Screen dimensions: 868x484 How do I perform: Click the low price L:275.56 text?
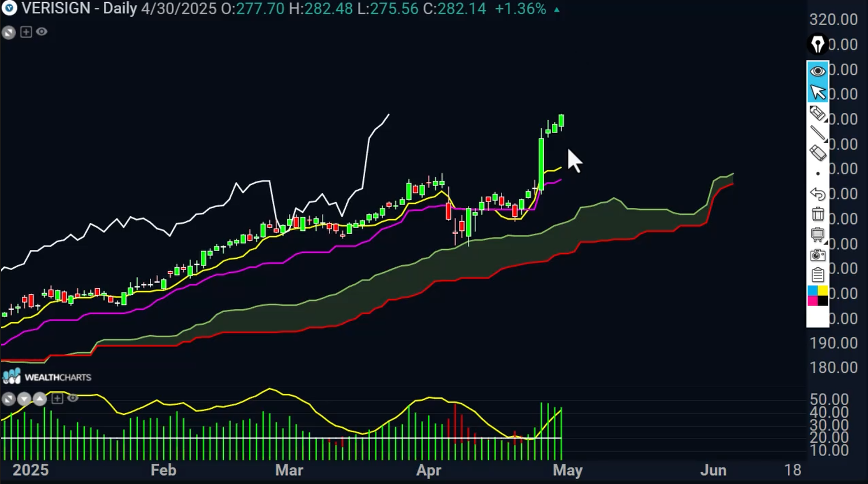[387, 8]
